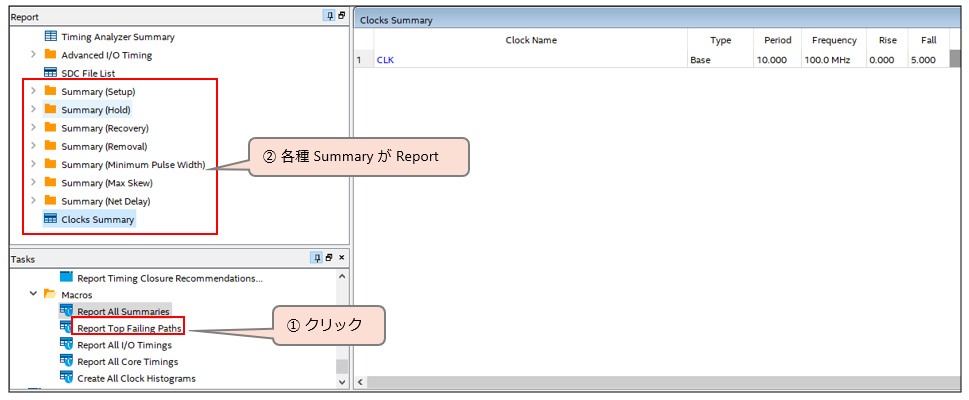Collapse the Macros folder in Tasks
This screenshot has width=969, height=400.
click(x=33, y=295)
